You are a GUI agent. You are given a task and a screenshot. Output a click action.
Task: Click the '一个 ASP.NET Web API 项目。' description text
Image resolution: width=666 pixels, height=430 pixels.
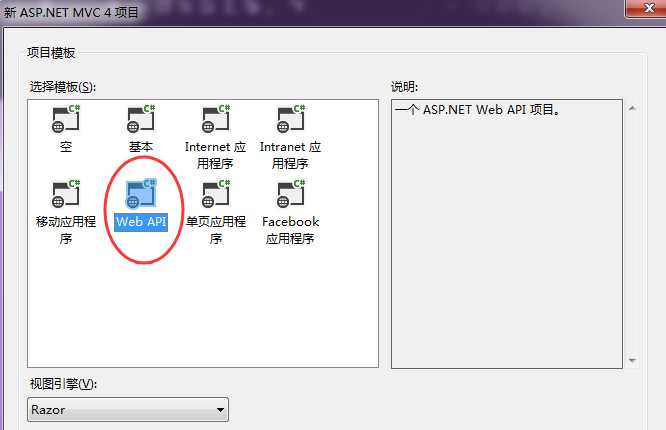click(477, 110)
